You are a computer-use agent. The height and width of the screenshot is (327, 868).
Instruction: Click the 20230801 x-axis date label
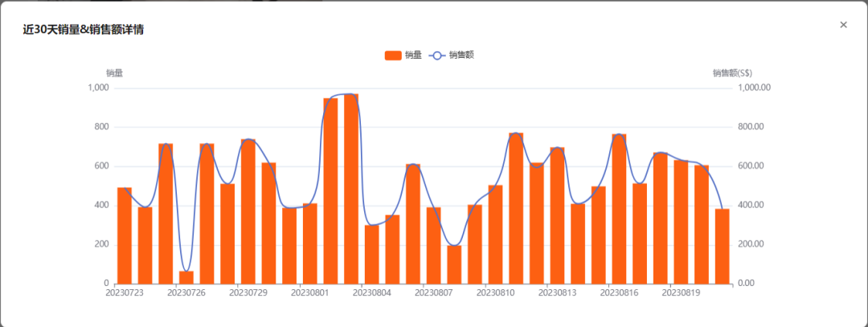click(310, 292)
